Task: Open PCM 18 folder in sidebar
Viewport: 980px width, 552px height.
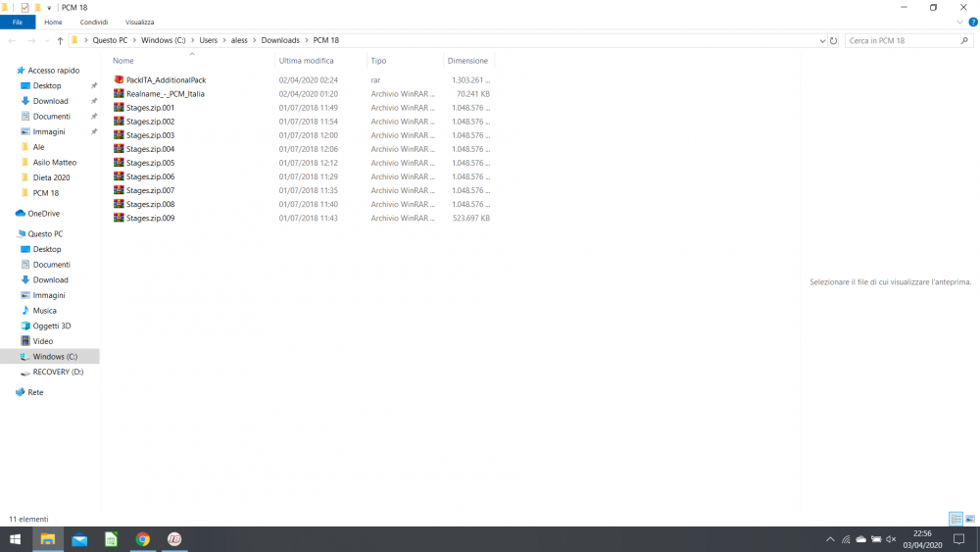Action: coord(46,193)
